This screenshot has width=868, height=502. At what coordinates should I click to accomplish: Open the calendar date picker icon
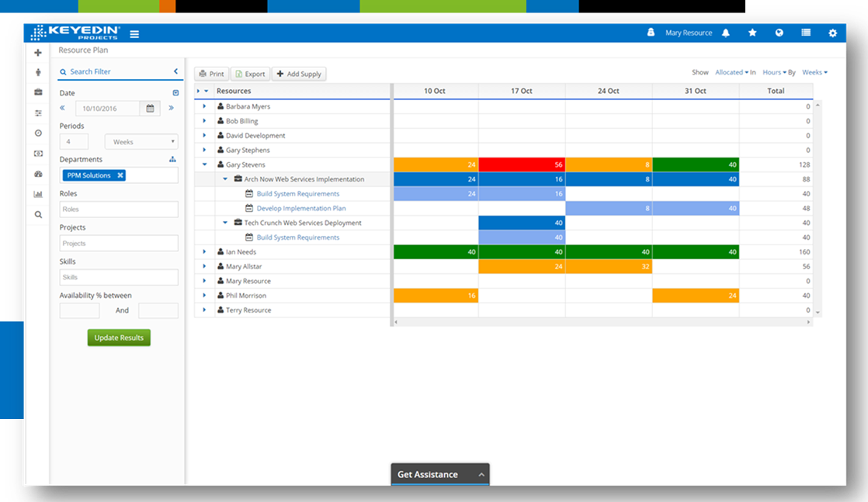(151, 109)
